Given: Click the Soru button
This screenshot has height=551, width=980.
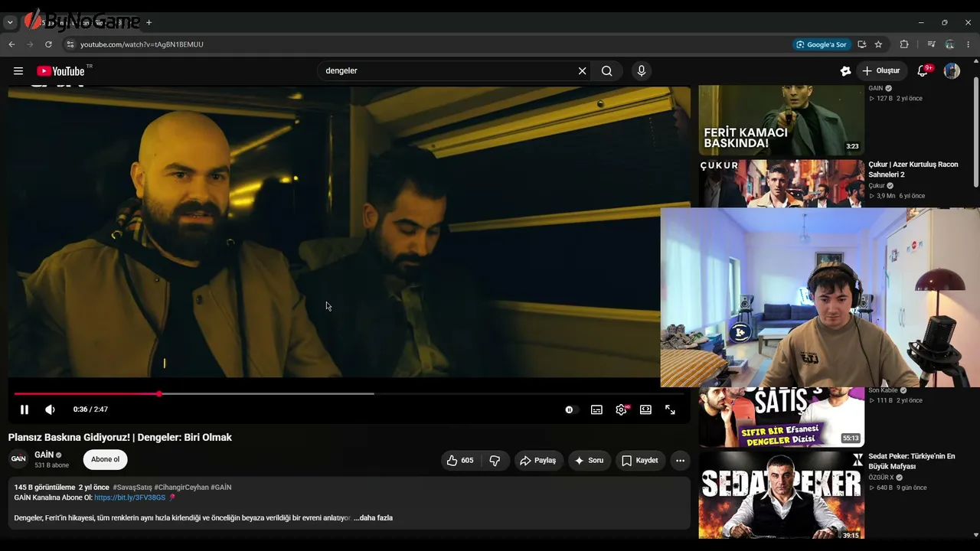Looking at the screenshot, I should pyautogui.click(x=589, y=461).
